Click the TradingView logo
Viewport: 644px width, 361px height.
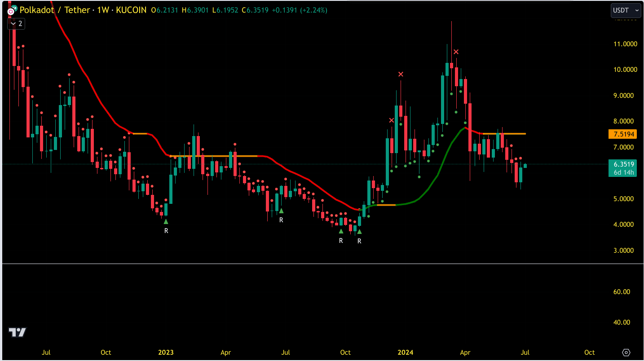18,332
